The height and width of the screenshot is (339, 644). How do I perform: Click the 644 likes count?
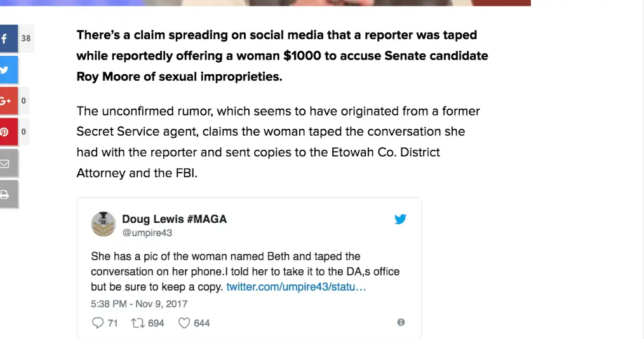pyautogui.click(x=201, y=323)
